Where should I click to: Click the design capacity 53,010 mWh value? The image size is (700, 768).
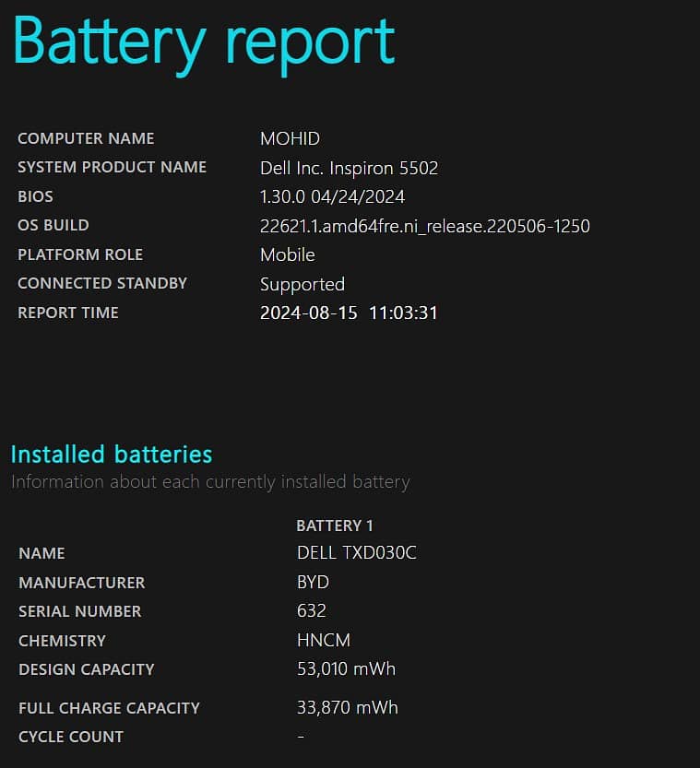click(x=345, y=668)
